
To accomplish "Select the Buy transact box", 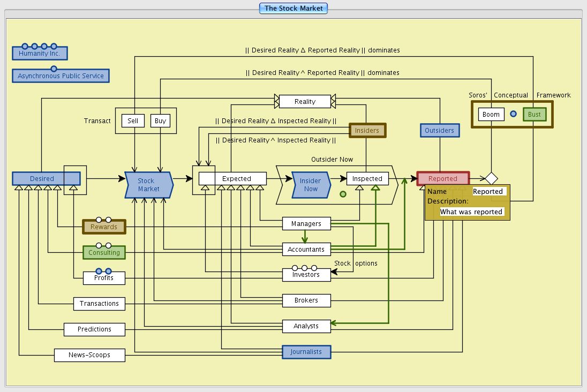I will tap(160, 120).
